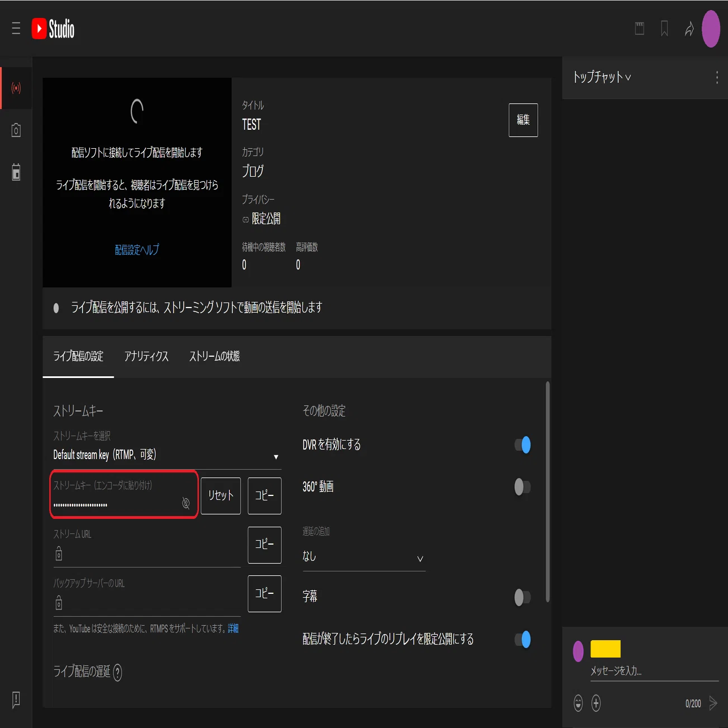Open the Webcam camera icon in sidebar
This screenshot has width=728, height=728.
[x=16, y=130]
